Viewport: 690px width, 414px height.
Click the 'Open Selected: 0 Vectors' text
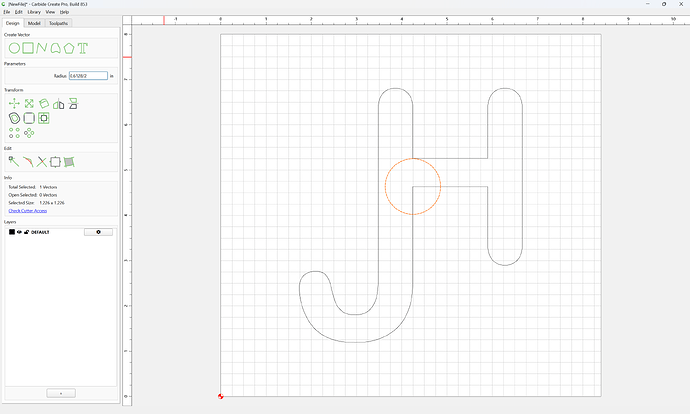pyautogui.click(x=33, y=195)
